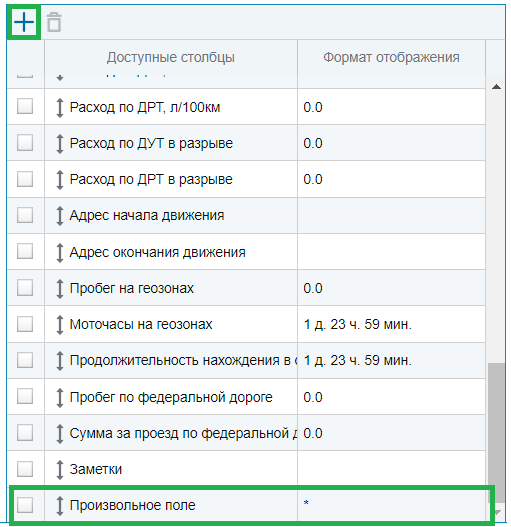Select the Пробег на геозонах label
511x527 pixels.
tap(132, 288)
